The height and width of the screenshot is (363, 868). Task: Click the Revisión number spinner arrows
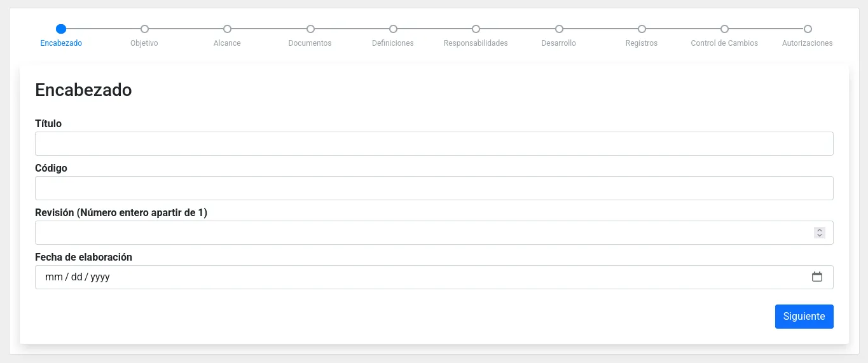[x=820, y=233]
